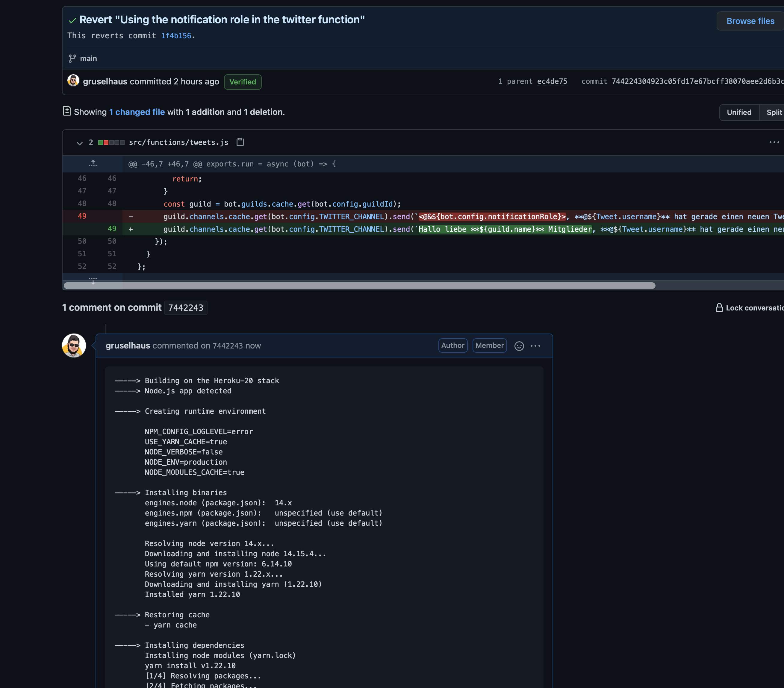Open reverted commit link 1f4b156

point(176,36)
